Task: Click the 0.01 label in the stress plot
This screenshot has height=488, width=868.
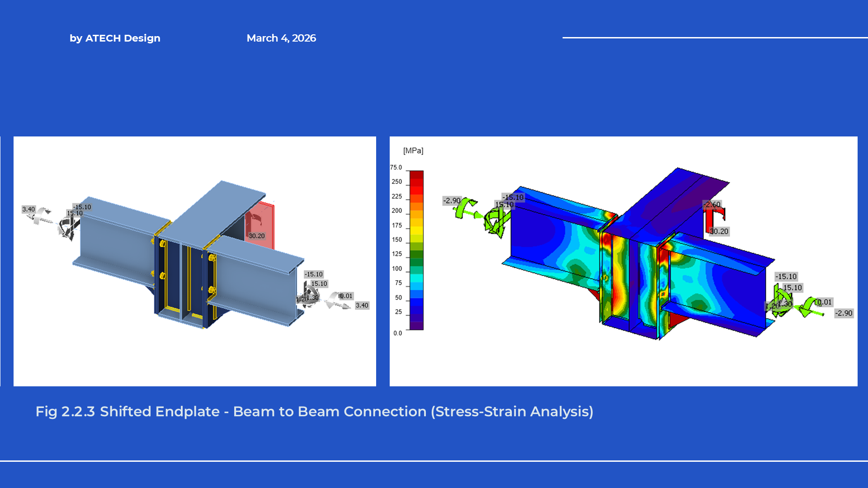Action: click(x=825, y=302)
